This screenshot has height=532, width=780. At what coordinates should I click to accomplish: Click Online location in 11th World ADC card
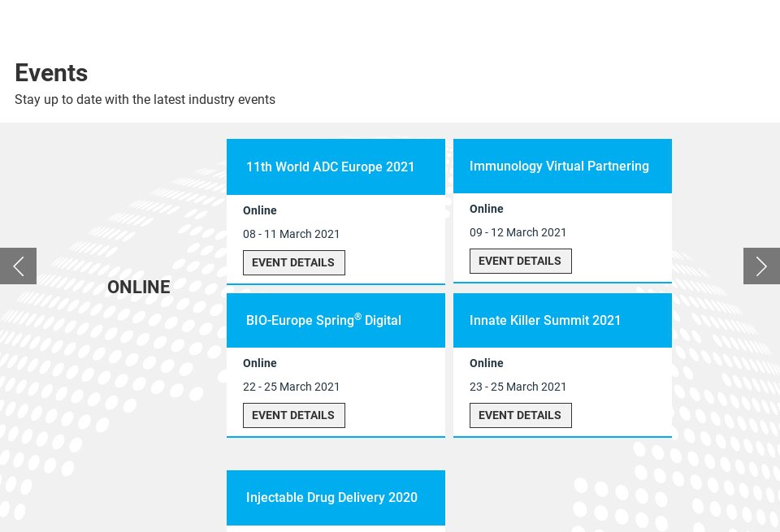[x=260, y=210]
